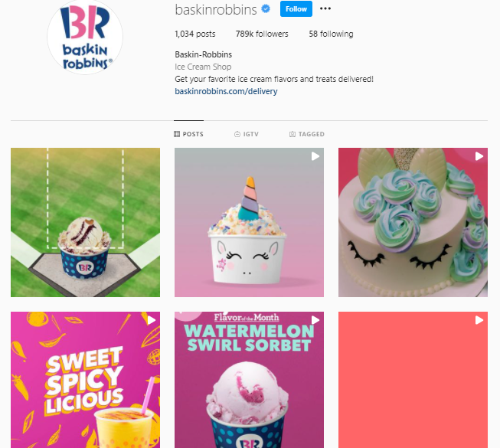This screenshot has width=500, height=448.
Task: Click the video icon on unicorn cake post
Action: point(479,156)
